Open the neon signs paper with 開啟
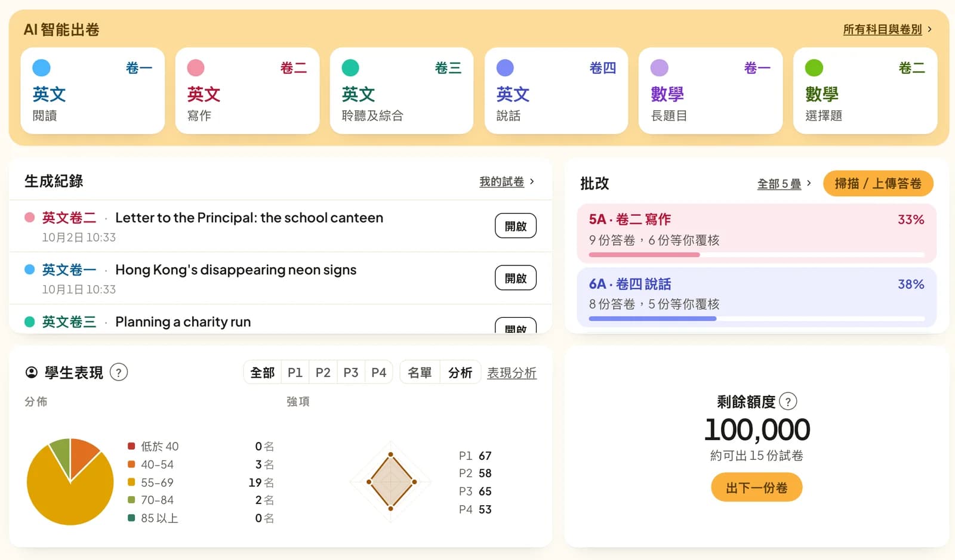 [516, 278]
